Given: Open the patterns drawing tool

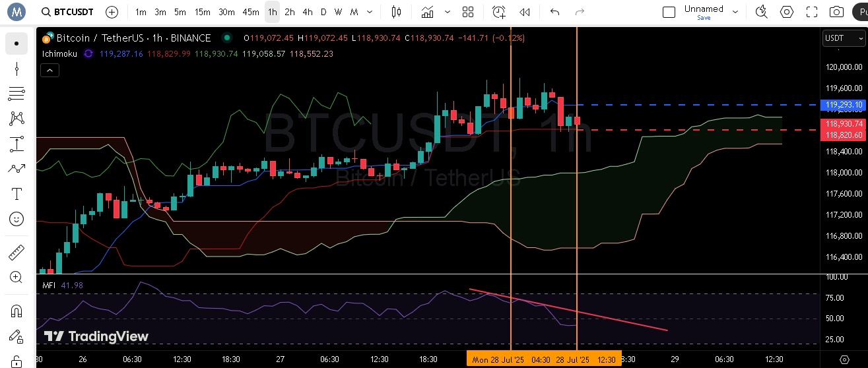Looking at the screenshot, I should pos(17,119).
